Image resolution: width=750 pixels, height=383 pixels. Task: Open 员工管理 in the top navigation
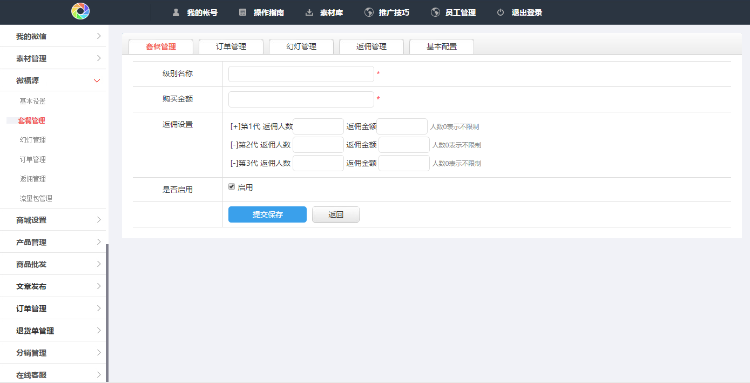[461, 12]
